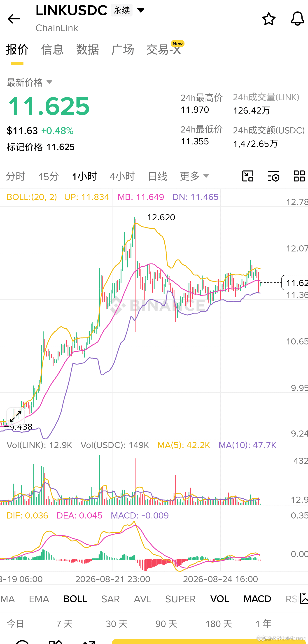Tap the current price tag on axis

tap(295, 283)
